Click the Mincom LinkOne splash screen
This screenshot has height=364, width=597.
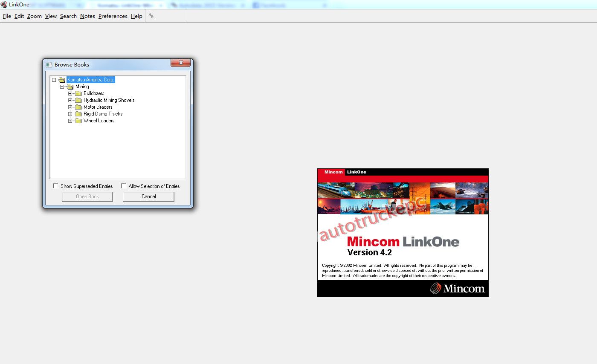click(x=403, y=233)
